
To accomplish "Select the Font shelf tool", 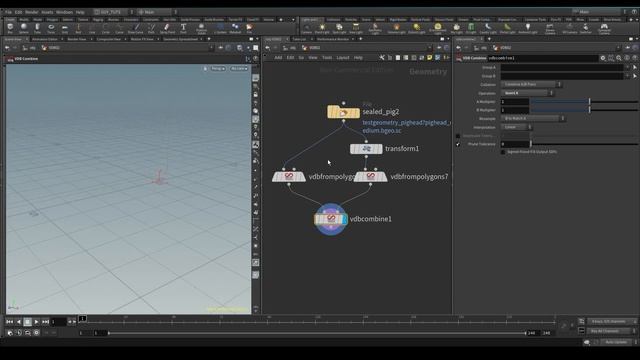I will (x=183, y=28).
